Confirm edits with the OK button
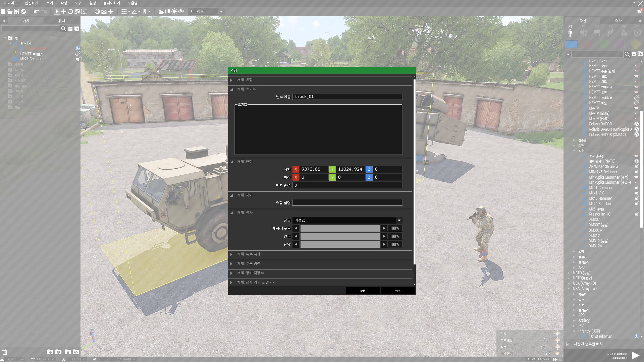This screenshot has height=362, width=644. click(x=363, y=291)
